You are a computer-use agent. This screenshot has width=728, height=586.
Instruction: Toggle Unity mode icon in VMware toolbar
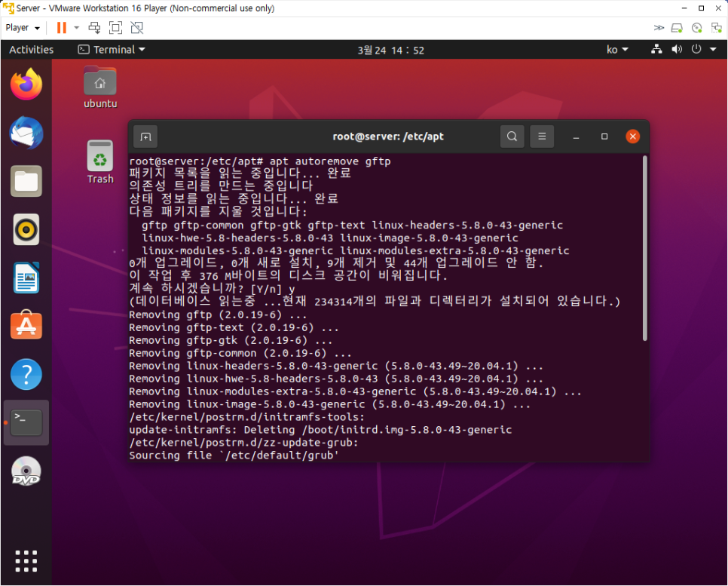point(137,28)
